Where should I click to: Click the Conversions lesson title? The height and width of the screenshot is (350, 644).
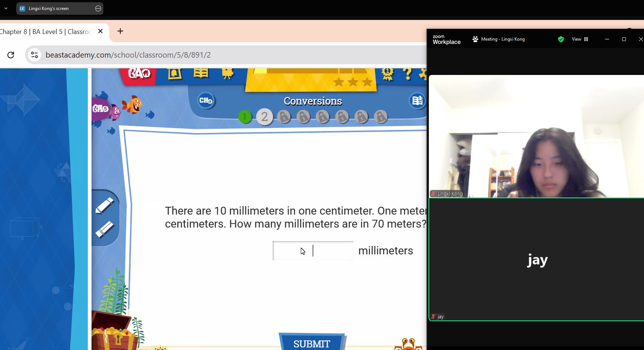[x=313, y=101]
